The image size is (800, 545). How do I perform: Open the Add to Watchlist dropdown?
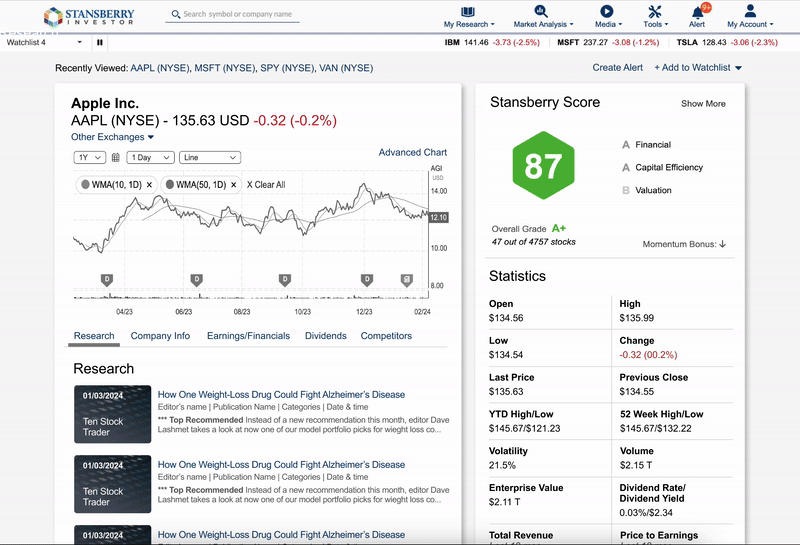(x=698, y=67)
